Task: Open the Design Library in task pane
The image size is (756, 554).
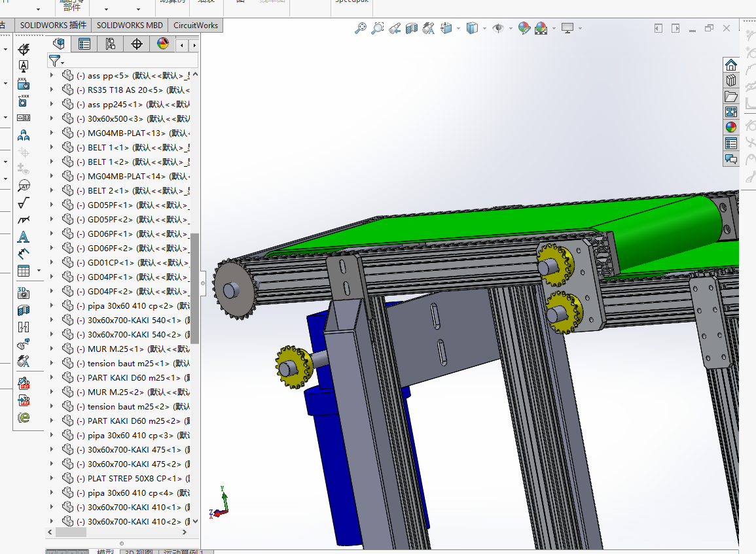Action: (x=731, y=80)
